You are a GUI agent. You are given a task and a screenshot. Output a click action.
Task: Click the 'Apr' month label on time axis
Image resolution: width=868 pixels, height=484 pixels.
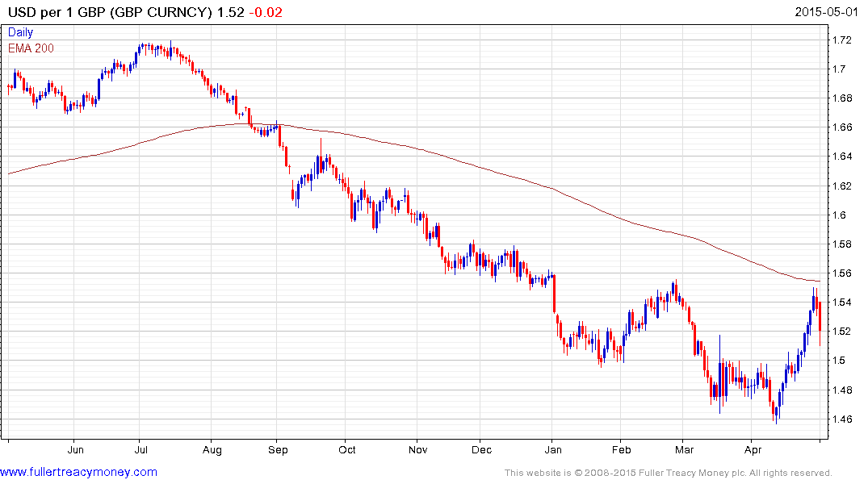(x=753, y=450)
